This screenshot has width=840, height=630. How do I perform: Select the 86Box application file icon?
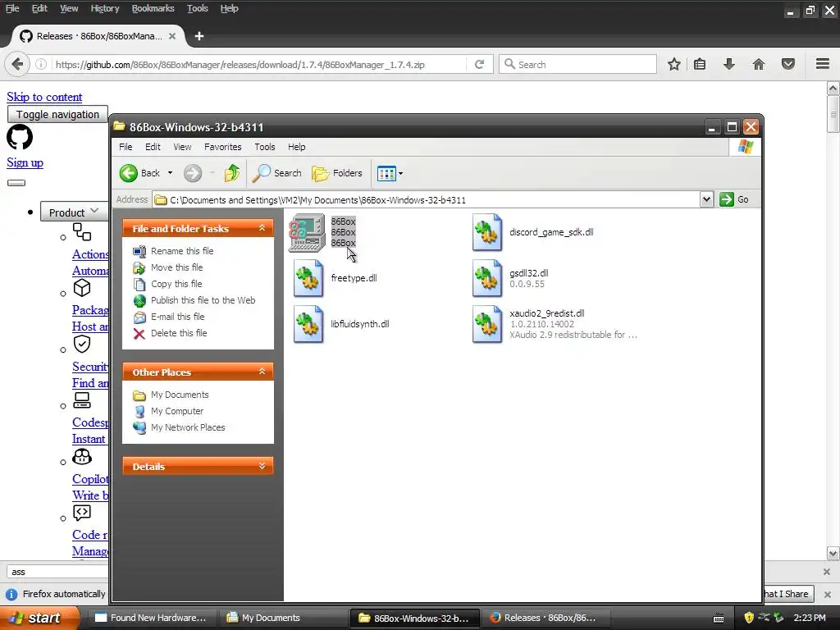(307, 232)
